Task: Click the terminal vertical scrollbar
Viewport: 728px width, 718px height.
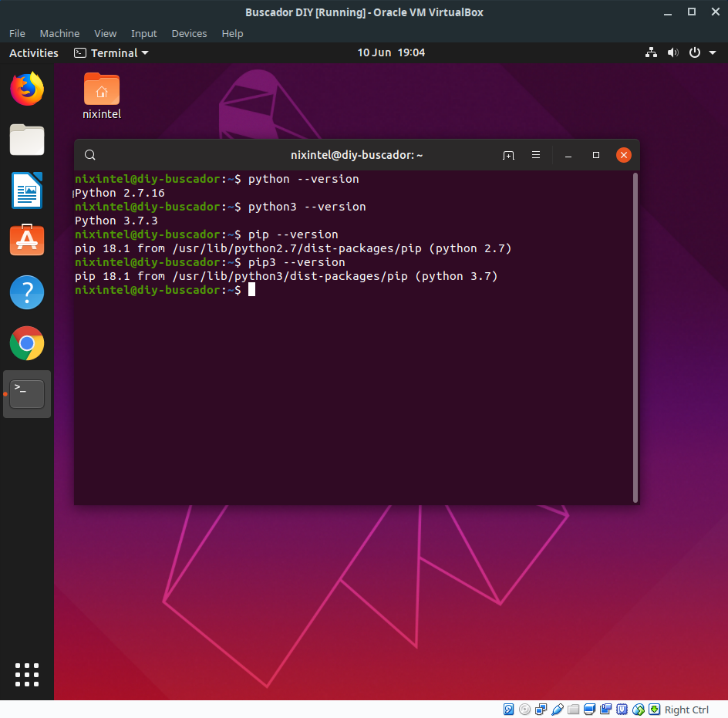Action: 635,338
